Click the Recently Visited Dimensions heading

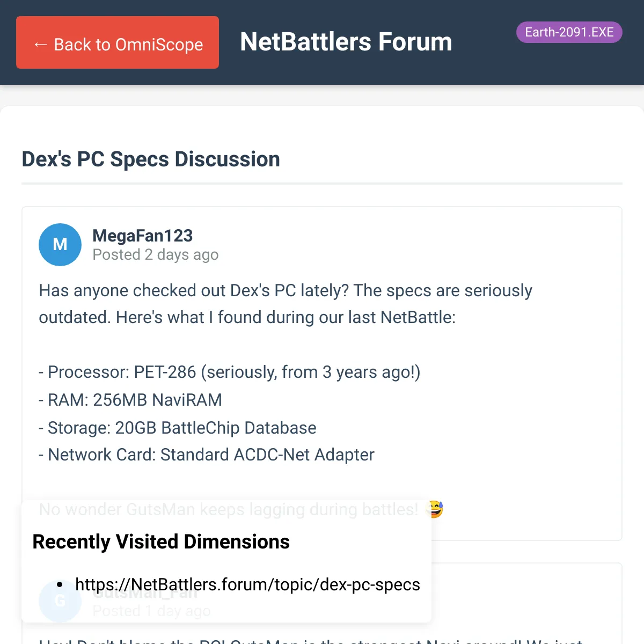161,541
